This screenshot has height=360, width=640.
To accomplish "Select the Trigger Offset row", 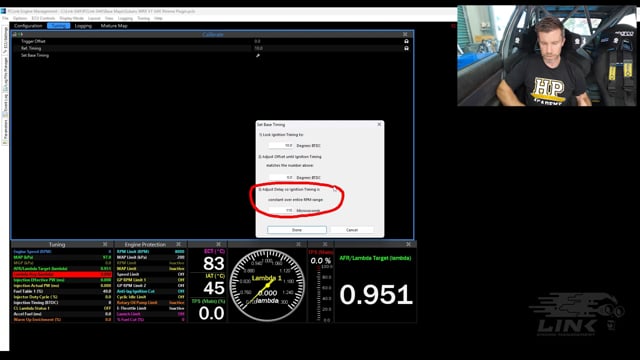I will pos(212,41).
